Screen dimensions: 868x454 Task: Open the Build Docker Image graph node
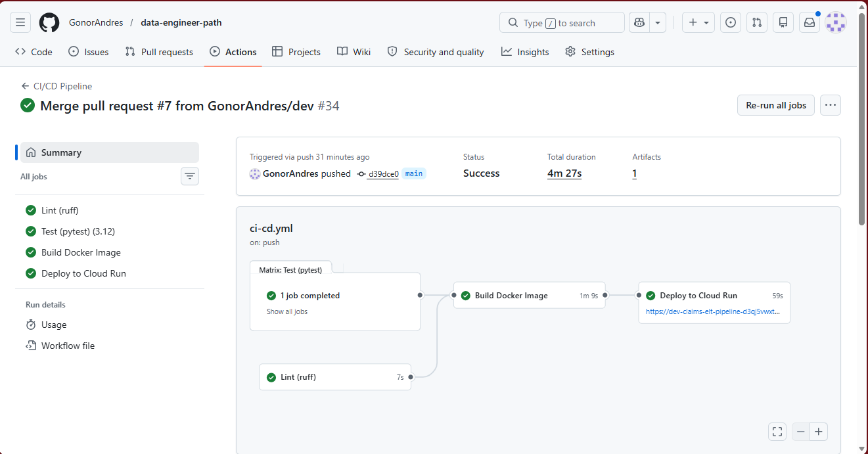[x=530, y=296]
